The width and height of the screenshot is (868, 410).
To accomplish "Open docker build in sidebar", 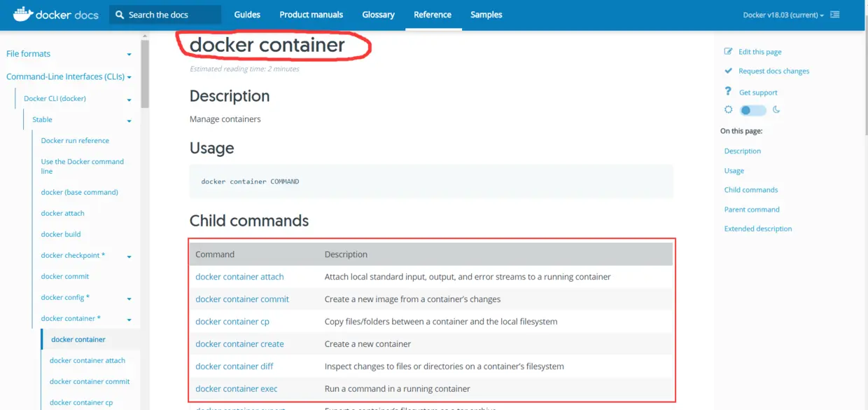I will [x=61, y=234].
